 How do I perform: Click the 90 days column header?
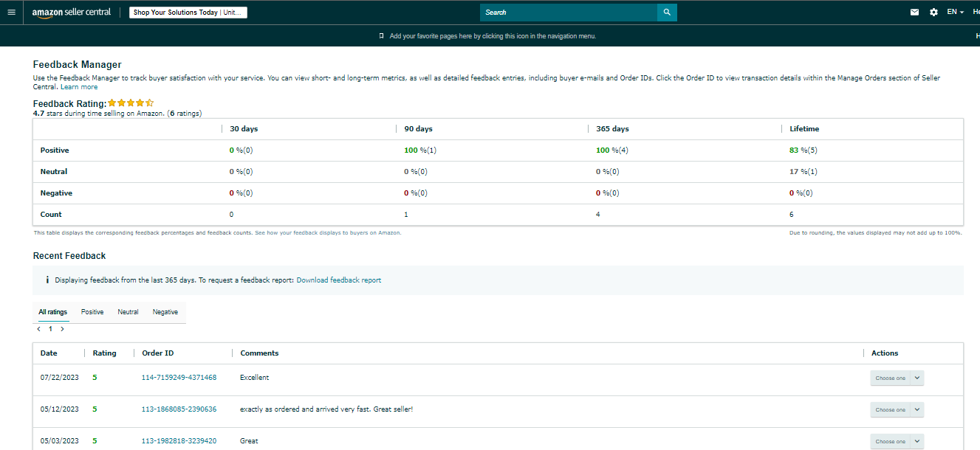point(419,129)
